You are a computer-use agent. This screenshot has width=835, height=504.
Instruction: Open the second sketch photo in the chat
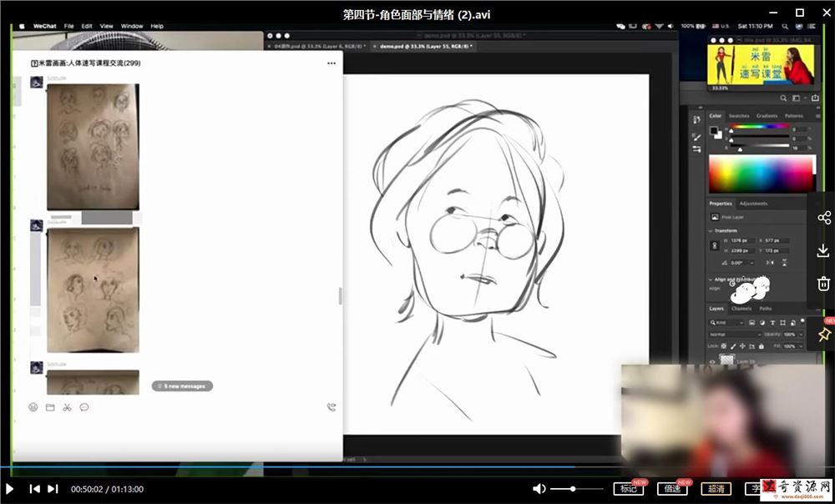(x=94, y=290)
